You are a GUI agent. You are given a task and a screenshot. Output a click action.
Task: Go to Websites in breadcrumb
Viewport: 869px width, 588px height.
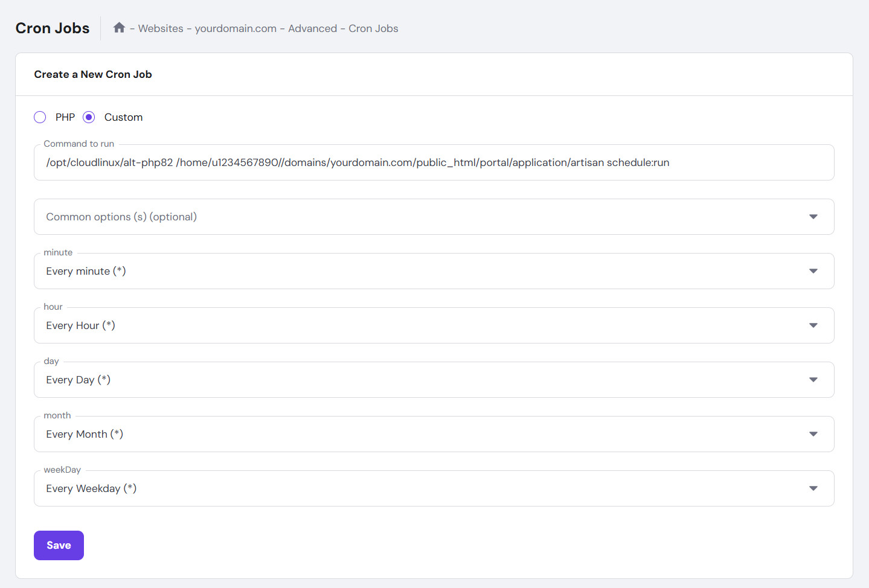tap(161, 28)
